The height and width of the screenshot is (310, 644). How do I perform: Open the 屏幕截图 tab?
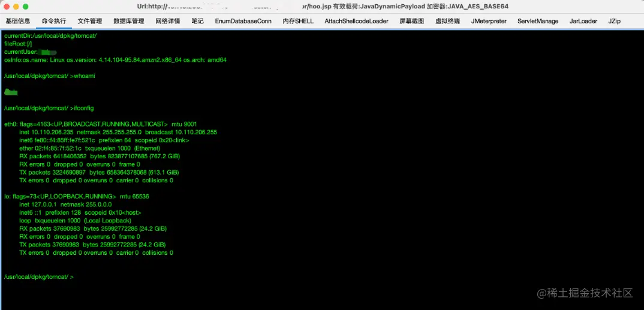(x=412, y=21)
